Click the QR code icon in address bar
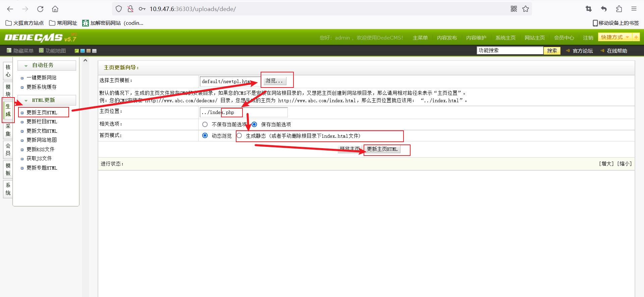The height and width of the screenshot is (297, 644). 514,9
